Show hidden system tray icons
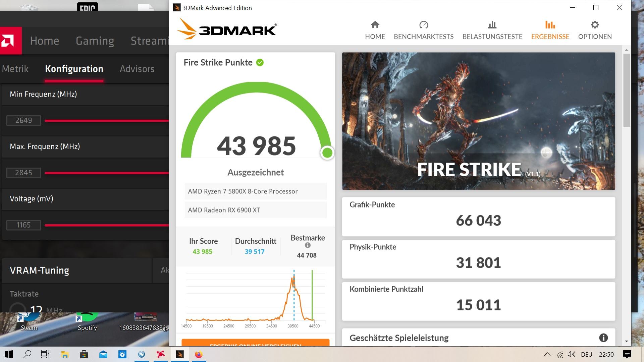This screenshot has width=644, height=362. 547,354
